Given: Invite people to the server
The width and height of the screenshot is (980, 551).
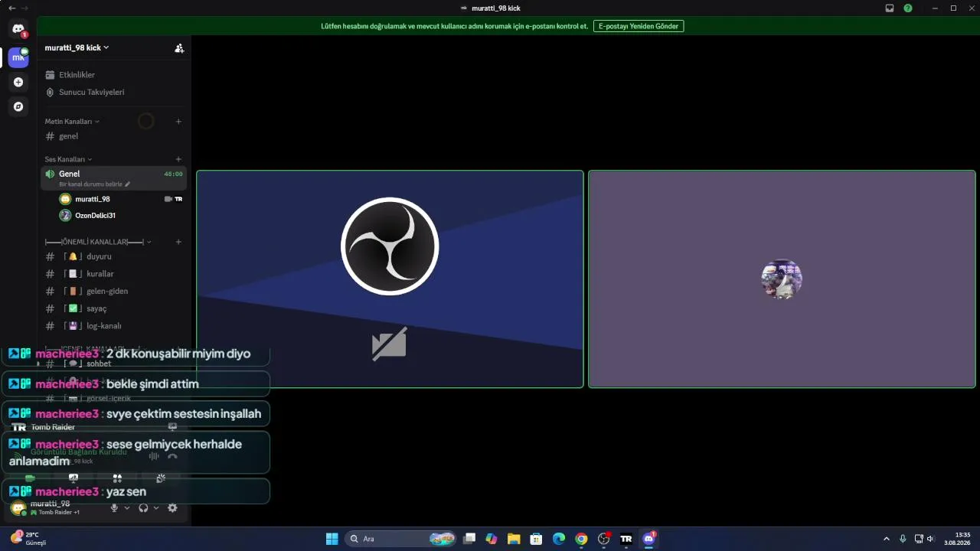Looking at the screenshot, I should (x=179, y=47).
